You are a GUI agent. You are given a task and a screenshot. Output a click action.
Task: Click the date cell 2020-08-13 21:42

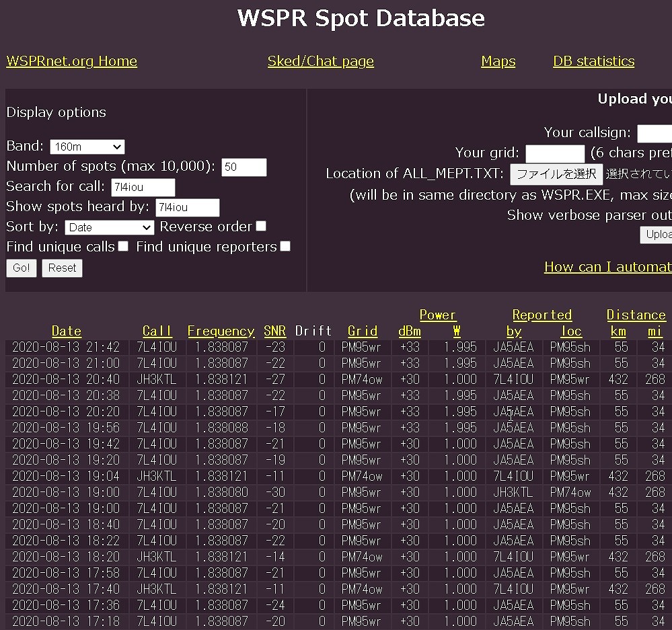tap(66, 347)
